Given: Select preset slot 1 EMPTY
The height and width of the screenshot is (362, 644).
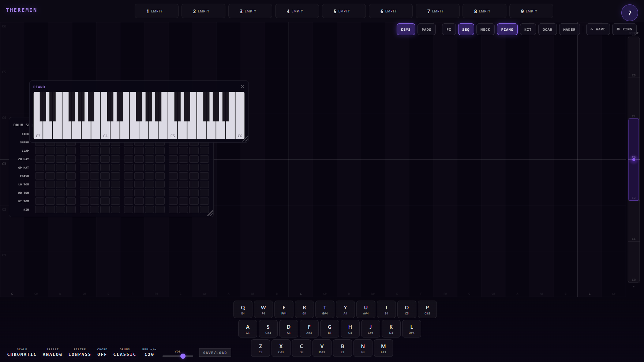Looking at the screenshot, I should point(157,11).
